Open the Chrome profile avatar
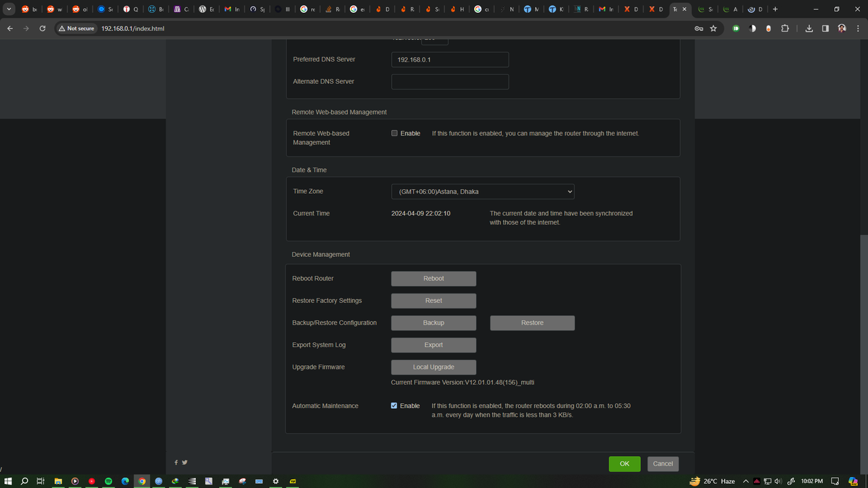This screenshot has width=868, height=488. point(842,28)
